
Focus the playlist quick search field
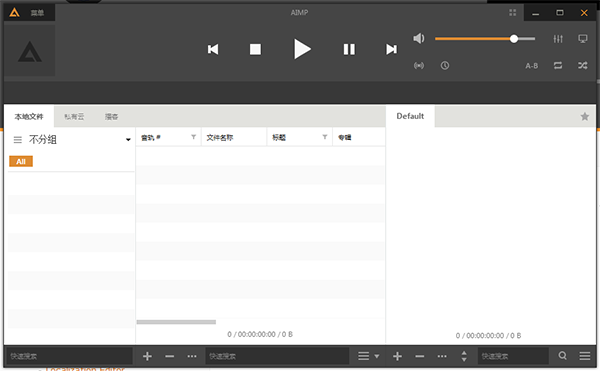[513, 356]
